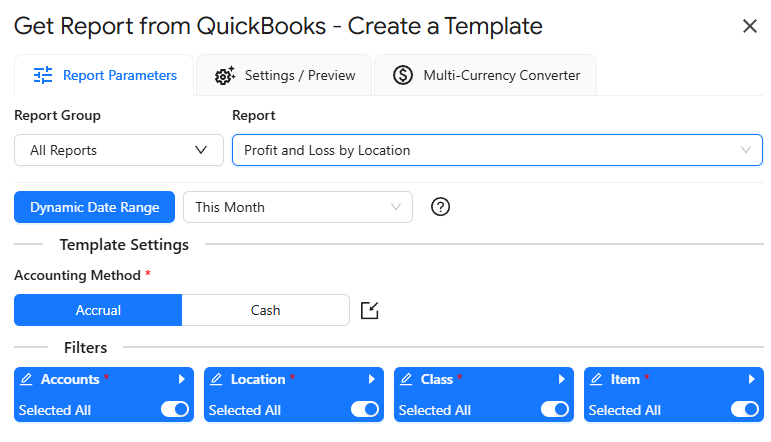Click the Dynamic Date Range button
Image resolution: width=771 pixels, height=442 pixels.
coord(94,207)
